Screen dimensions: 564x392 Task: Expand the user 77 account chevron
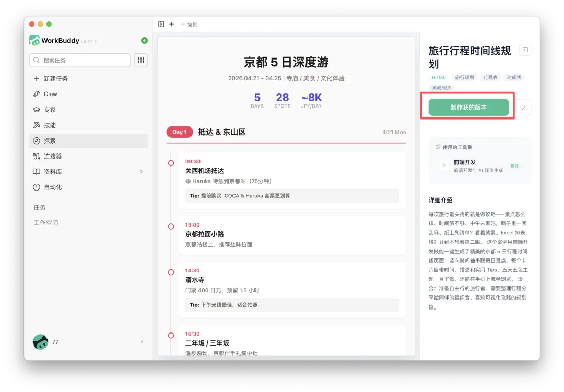[x=142, y=341]
